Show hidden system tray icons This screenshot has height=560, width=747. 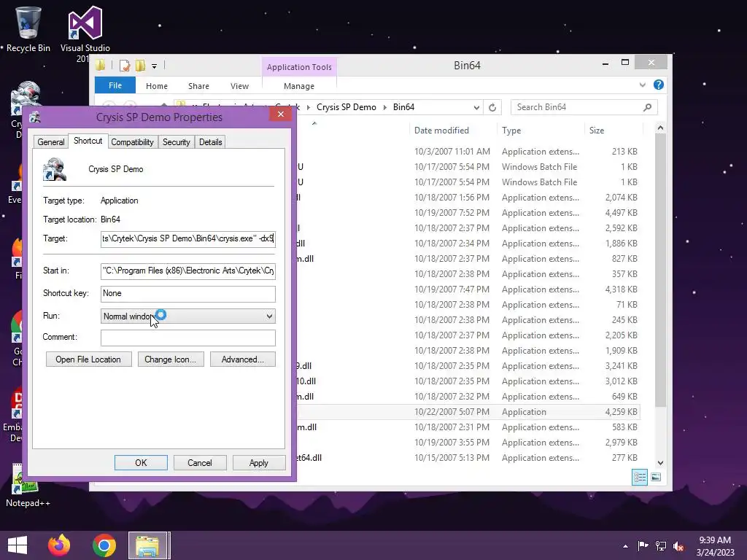[625, 546]
